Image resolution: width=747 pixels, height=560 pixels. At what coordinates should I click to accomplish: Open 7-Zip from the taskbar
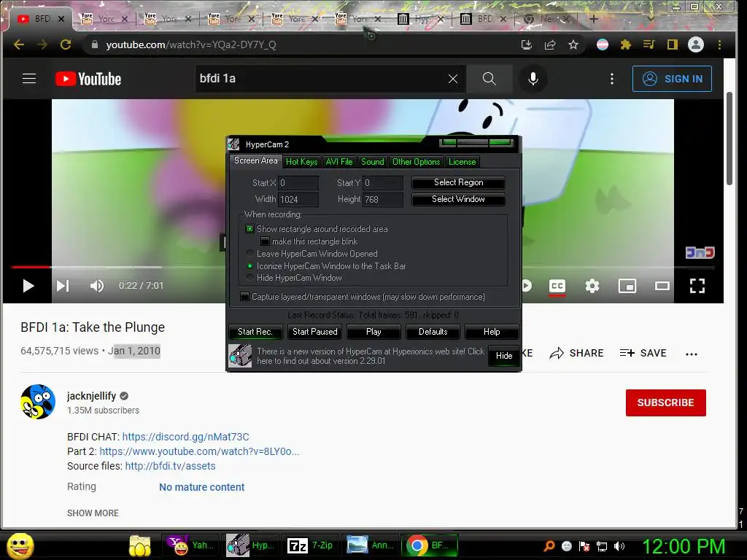tap(310, 545)
